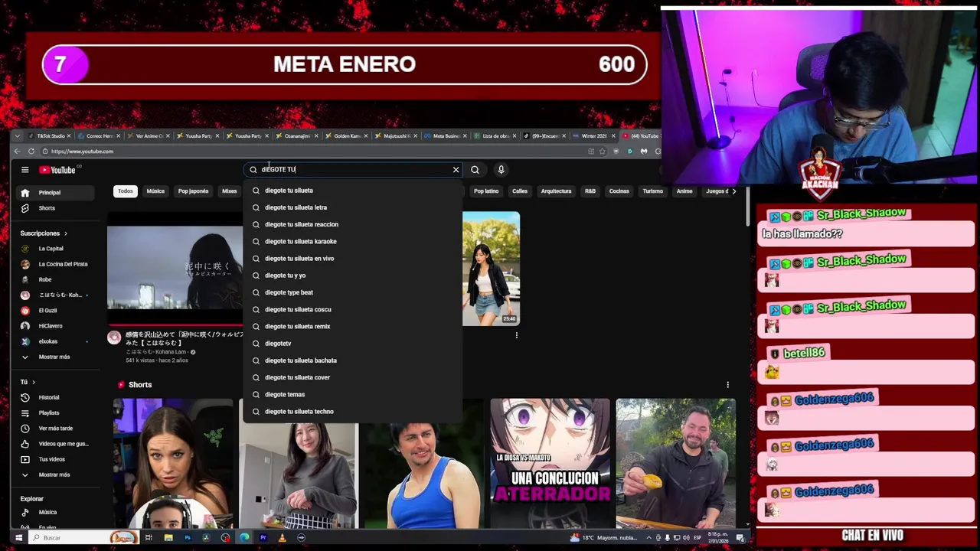Expand Mostrar más under Tú

point(54,474)
